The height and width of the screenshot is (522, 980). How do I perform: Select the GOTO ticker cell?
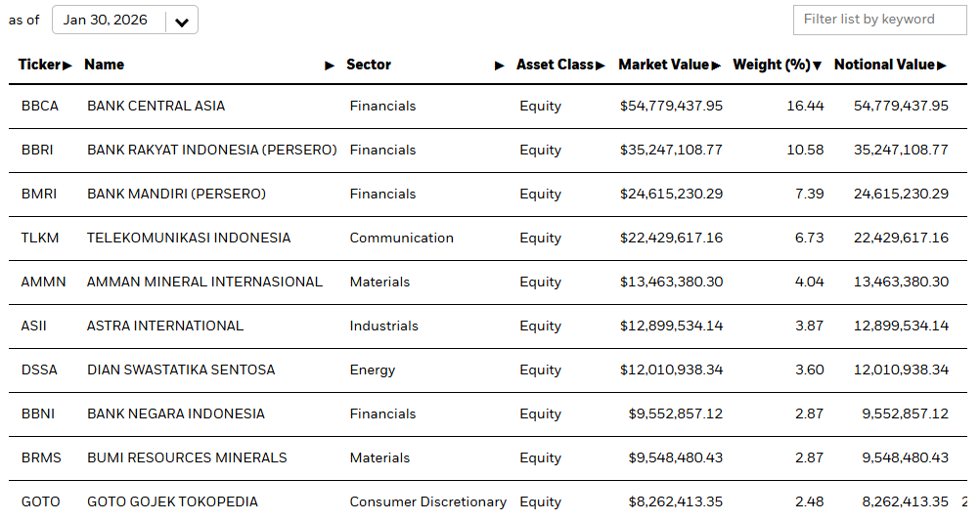tap(40, 501)
